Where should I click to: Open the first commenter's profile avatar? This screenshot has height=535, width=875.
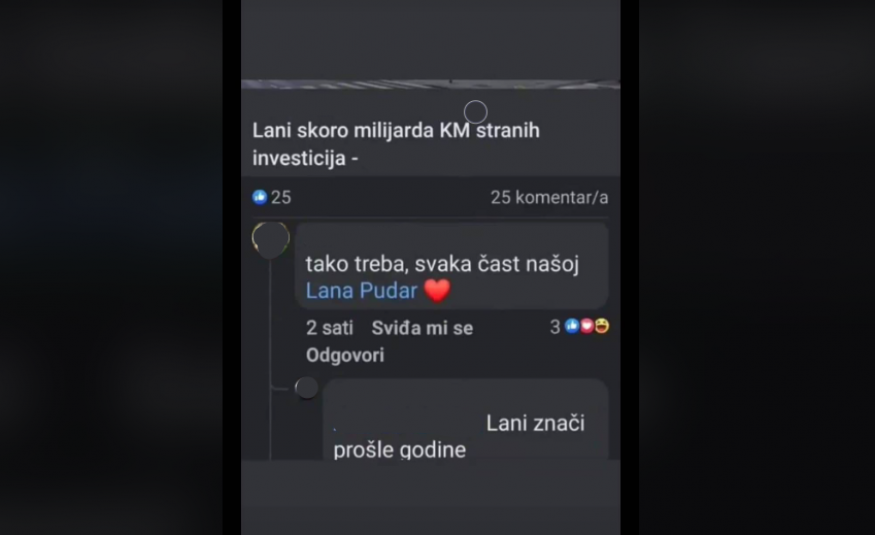271,240
